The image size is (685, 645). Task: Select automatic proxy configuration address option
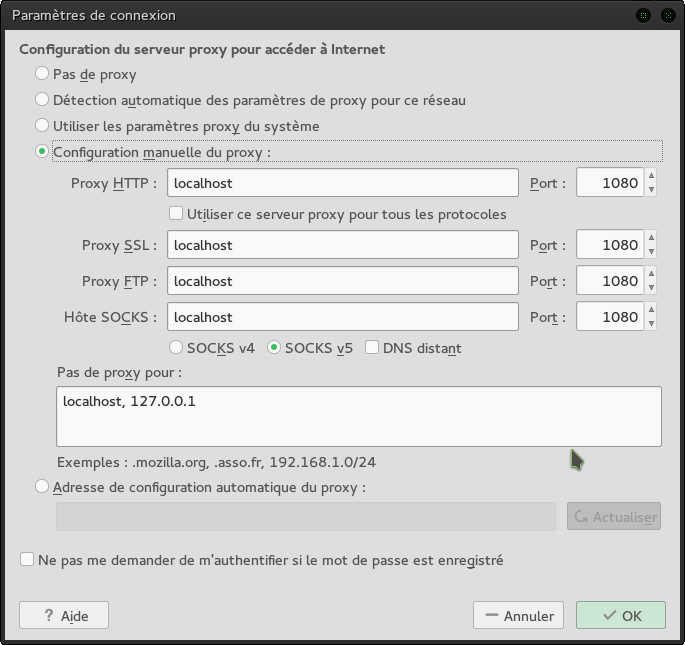[42, 487]
